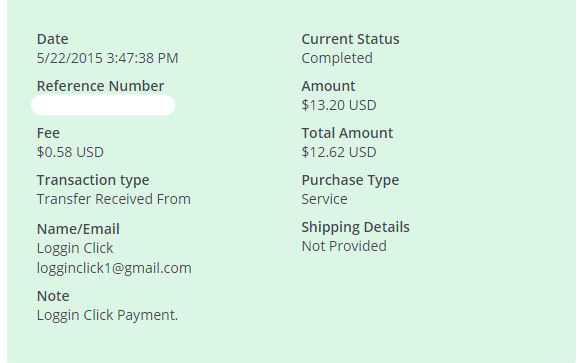Select the 5/22/2015 3:47:38 PM timestamp
Viewport: 583px width, 363px height.
pyautogui.click(x=107, y=58)
